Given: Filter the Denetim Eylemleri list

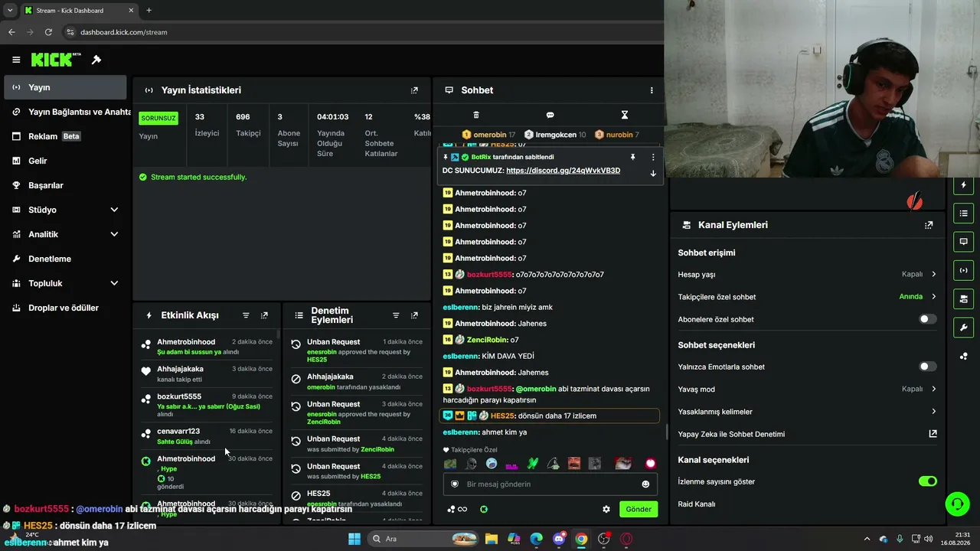Looking at the screenshot, I should pyautogui.click(x=396, y=315).
